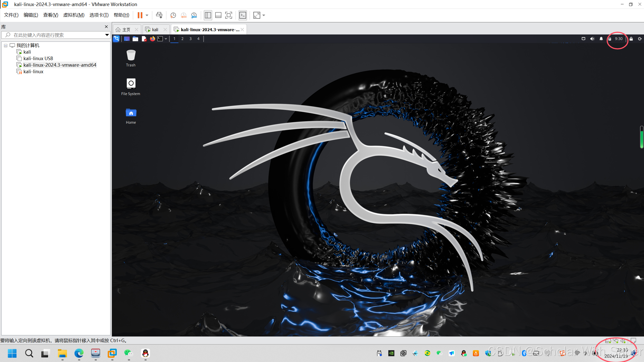Take a snapshot of the VM

173,15
